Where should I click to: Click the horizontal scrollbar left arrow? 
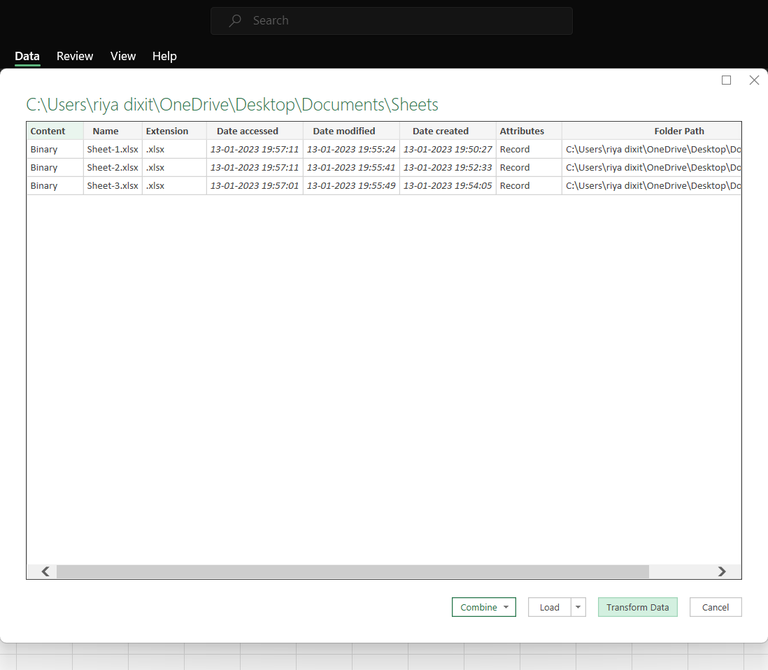tap(46, 572)
